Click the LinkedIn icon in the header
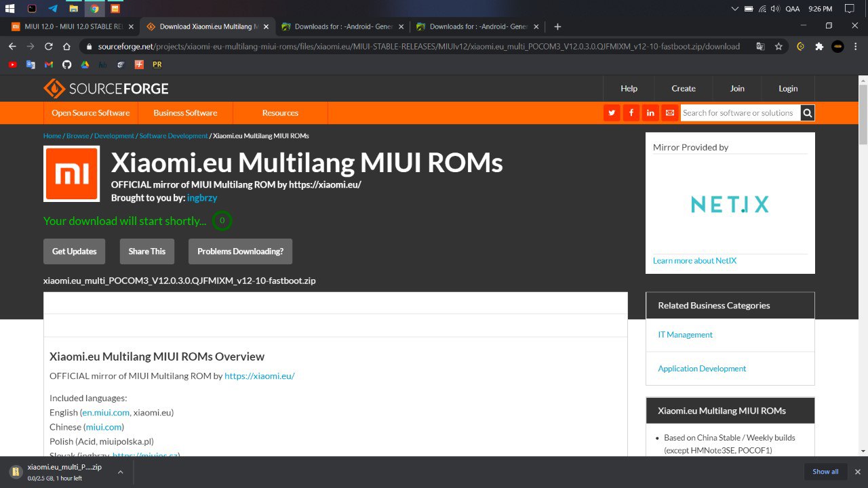The width and height of the screenshot is (868, 488). [x=650, y=113]
